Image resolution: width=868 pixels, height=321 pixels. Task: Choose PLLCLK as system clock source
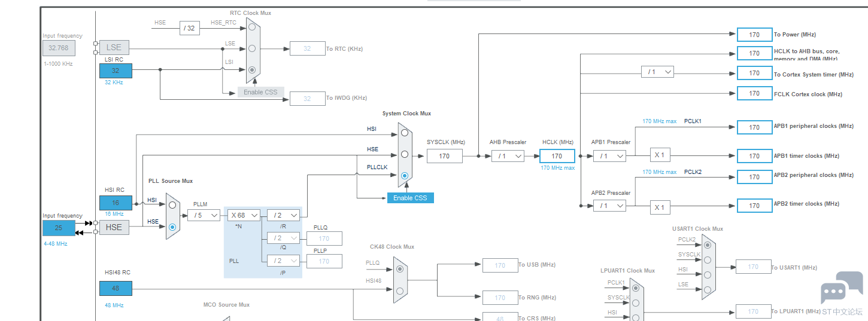(x=405, y=175)
